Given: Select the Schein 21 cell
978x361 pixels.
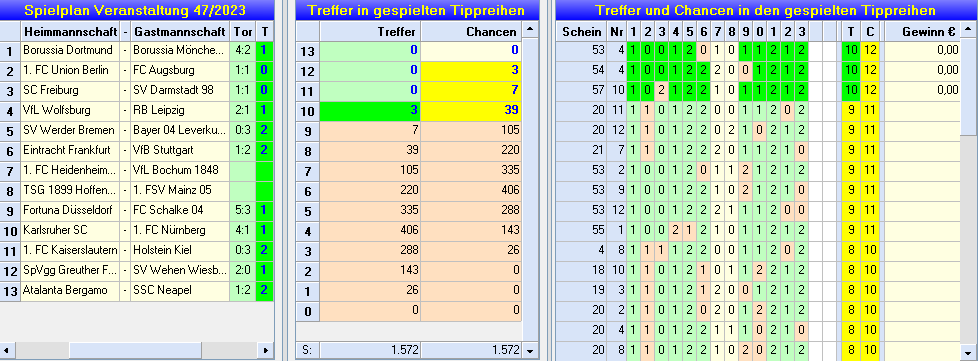Looking at the screenshot, I should click(x=581, y=150).
